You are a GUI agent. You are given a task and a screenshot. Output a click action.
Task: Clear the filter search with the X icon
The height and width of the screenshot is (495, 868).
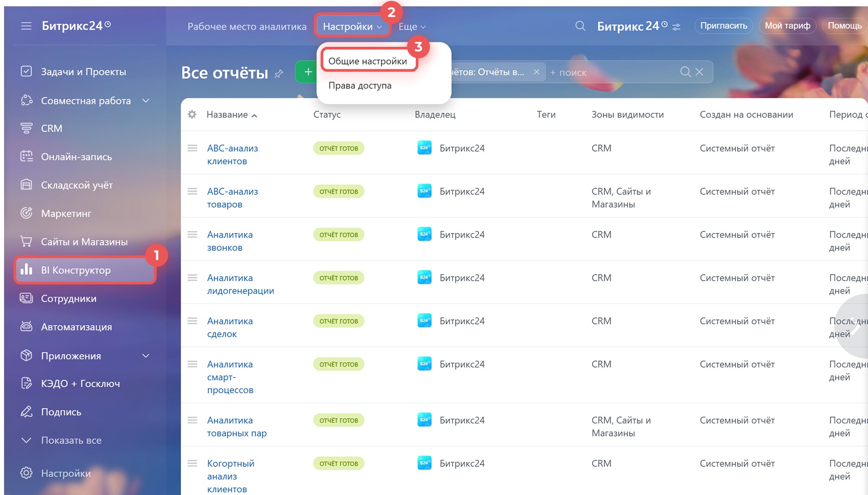coord(699,72)
